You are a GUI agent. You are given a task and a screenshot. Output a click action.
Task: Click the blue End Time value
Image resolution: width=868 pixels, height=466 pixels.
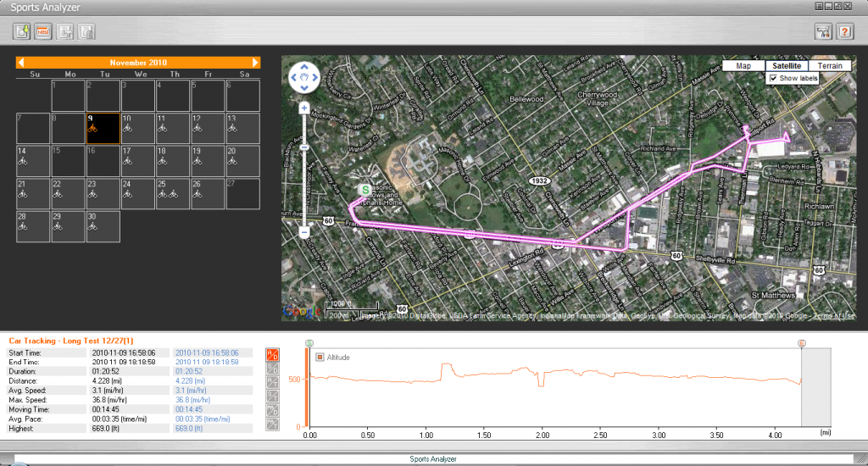pos(207,362)
